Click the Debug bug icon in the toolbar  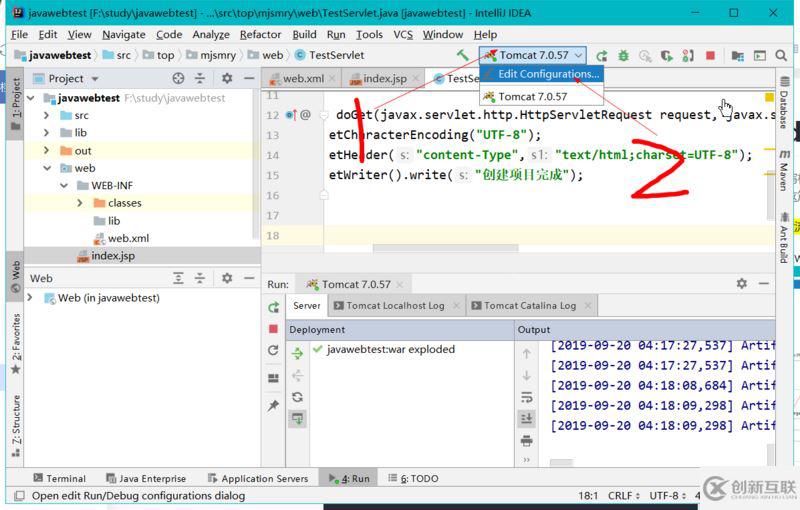coord(623,56)
